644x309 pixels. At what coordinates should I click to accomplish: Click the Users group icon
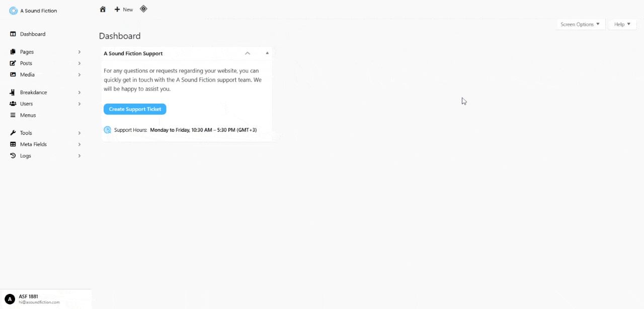13,104
